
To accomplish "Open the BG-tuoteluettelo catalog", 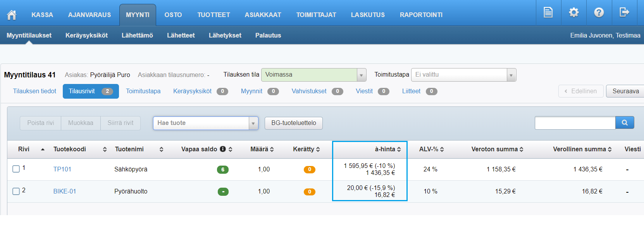I will 293,123.
